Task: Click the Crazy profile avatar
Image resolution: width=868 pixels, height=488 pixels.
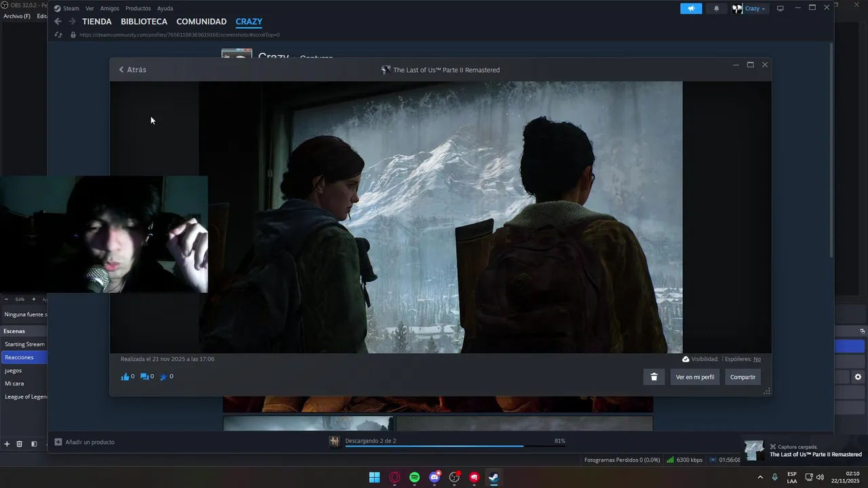Action: pyautogui.click(x=737, y=8)
